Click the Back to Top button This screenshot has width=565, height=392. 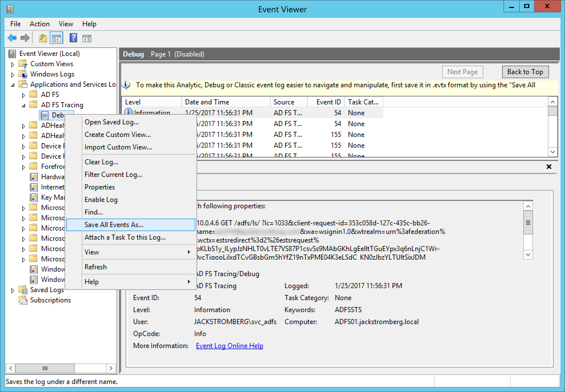525,72
